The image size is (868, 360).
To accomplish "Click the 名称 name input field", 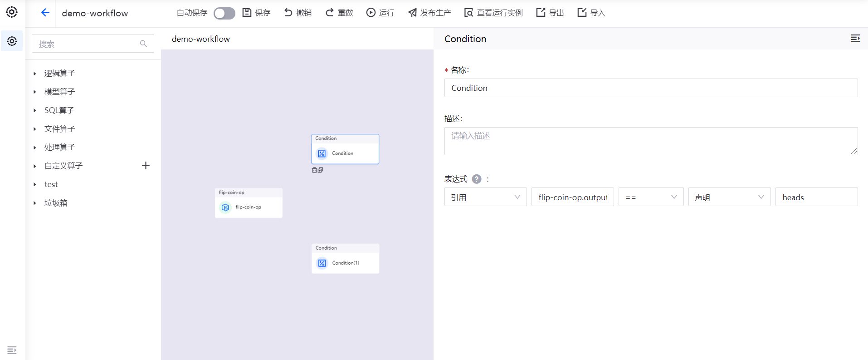I will tap(651, 88).
